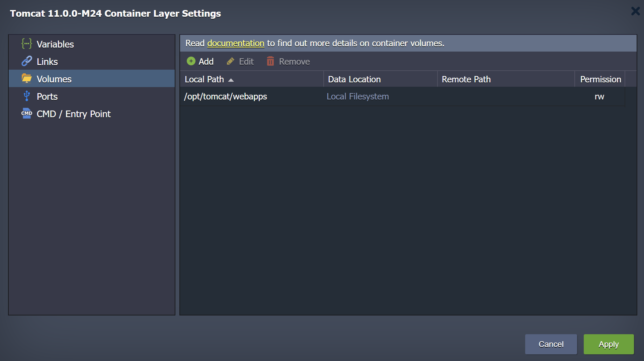The image size is (644, 361).
Task: Click the Local Filesystem cell
Action: (x=381, y=96)
